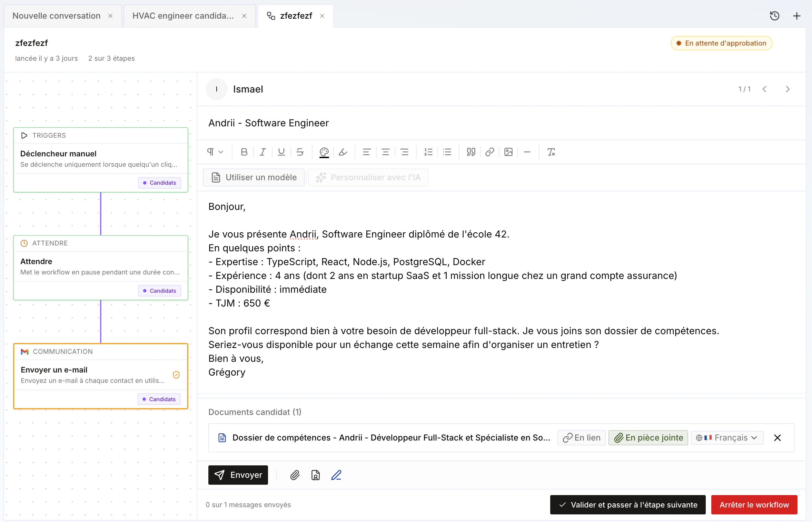
Task: Click the blue pen signature icon
Action: tap(336, 475)
